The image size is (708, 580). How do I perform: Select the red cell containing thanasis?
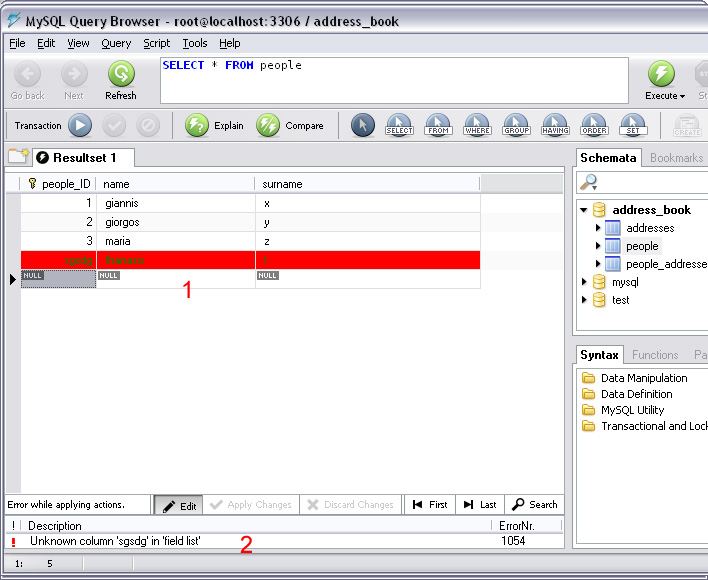click(x=176, y=260)
